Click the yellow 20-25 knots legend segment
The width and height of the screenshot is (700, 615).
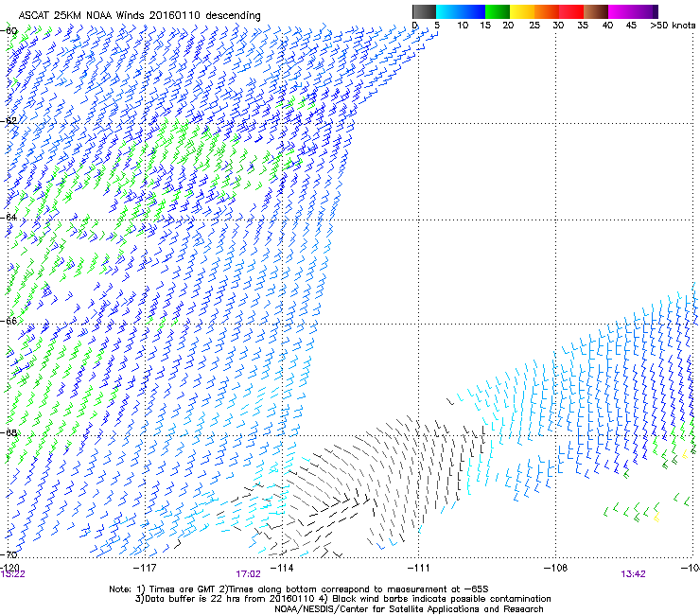click(522, 11)
